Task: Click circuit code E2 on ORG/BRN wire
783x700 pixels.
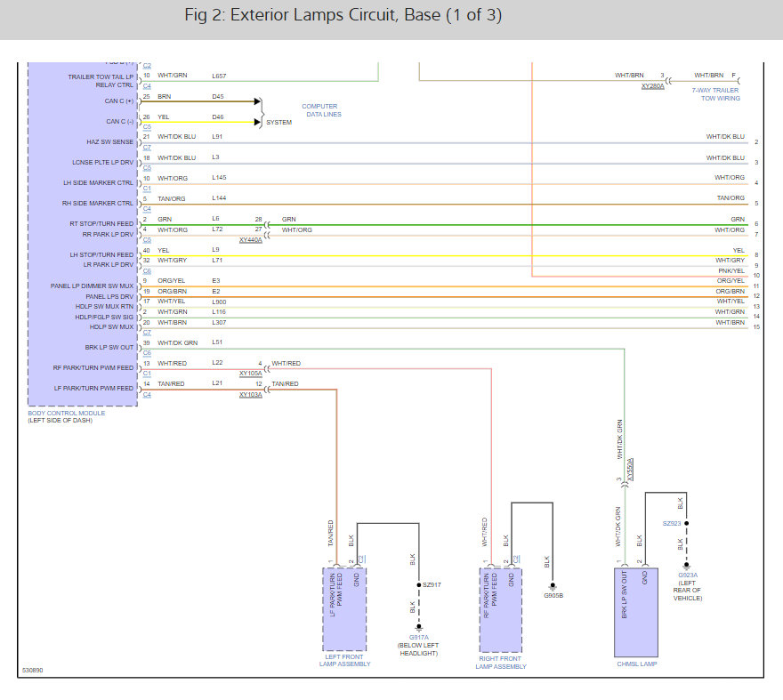Action: click(x=215, y=291)
